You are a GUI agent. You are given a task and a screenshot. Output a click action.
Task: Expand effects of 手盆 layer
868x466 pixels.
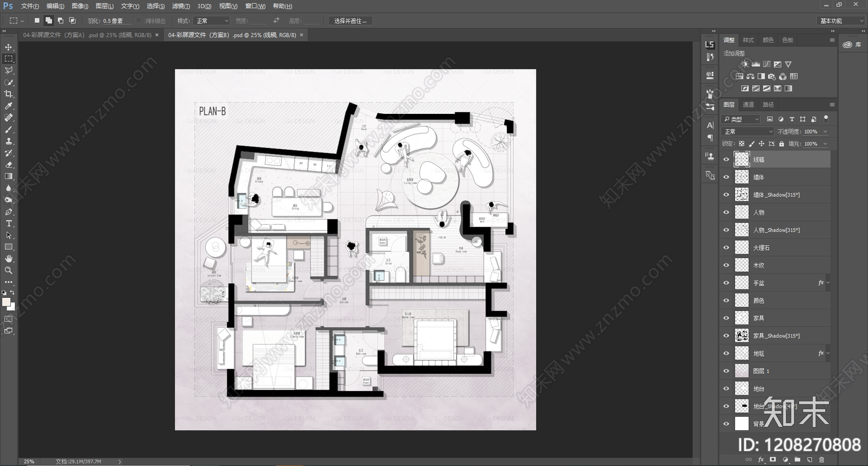(x=828, y=283)
